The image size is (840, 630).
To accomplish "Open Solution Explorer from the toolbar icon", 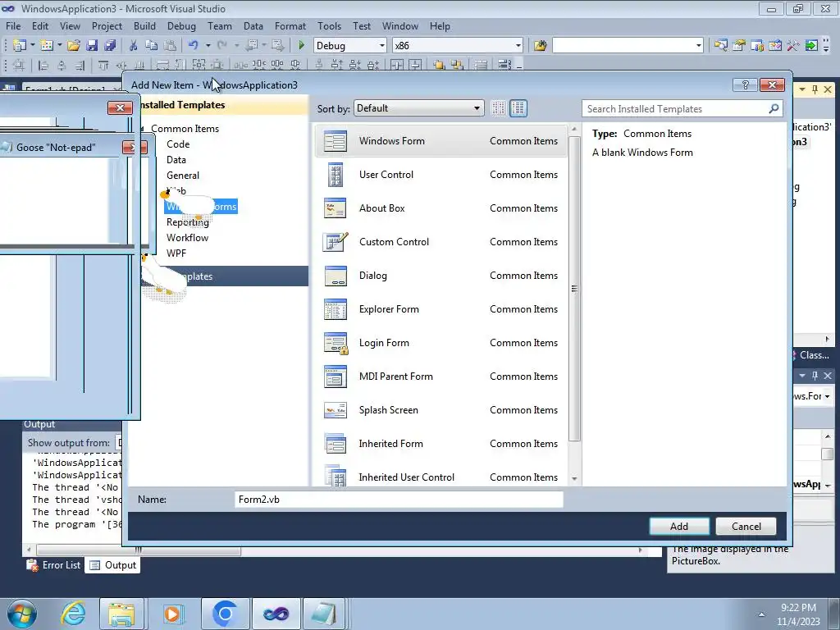I will pyautogui.click(x=721, y=46).
